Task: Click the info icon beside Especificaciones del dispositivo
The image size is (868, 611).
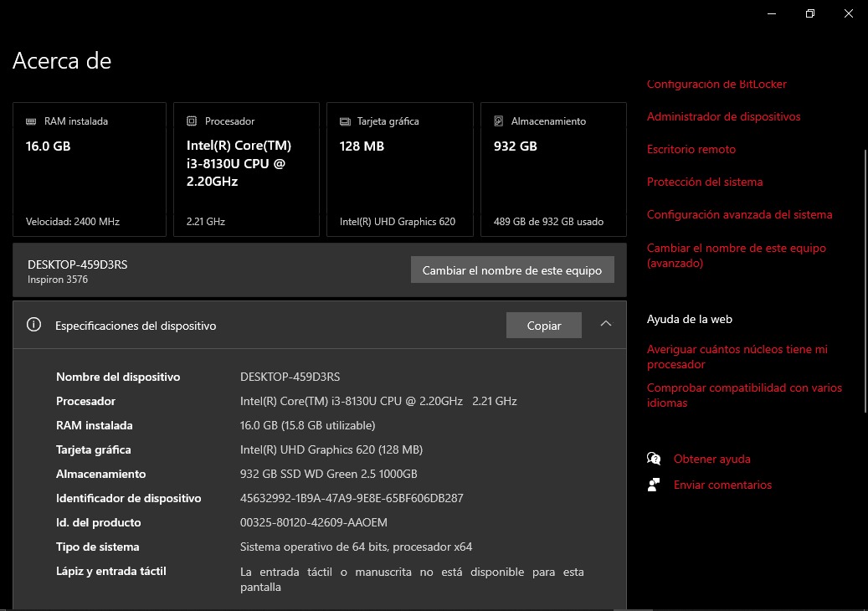Action: pyautogui.click(x=34, y=325)
